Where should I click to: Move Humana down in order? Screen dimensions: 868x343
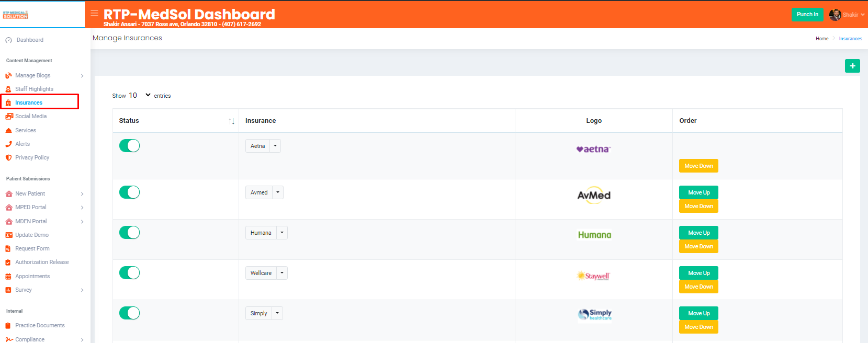point(698,246)
